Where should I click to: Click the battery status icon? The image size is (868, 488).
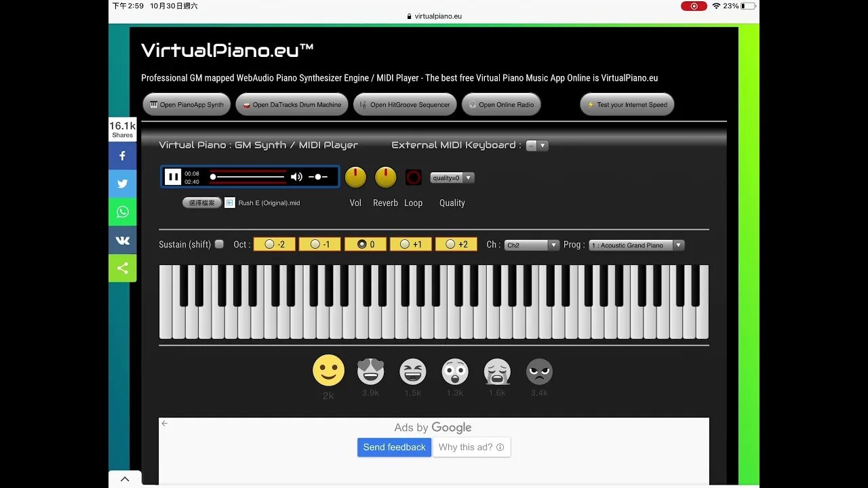coord(749,6)
